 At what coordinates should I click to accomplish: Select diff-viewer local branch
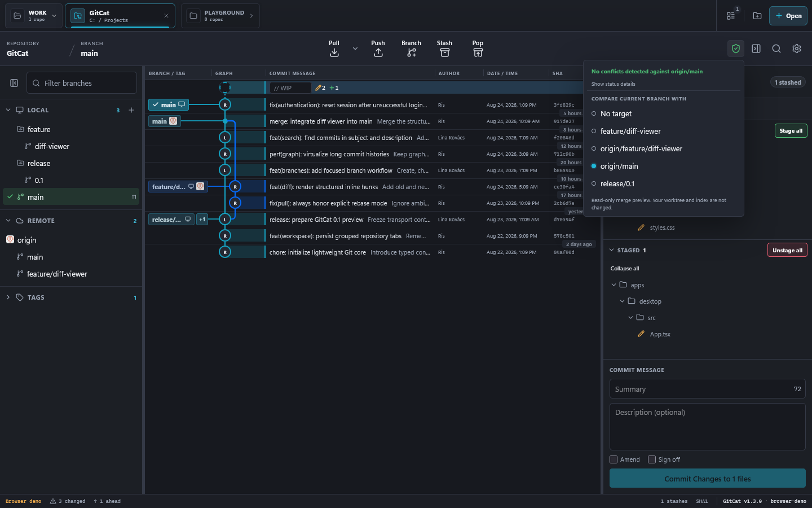[71, 146]
